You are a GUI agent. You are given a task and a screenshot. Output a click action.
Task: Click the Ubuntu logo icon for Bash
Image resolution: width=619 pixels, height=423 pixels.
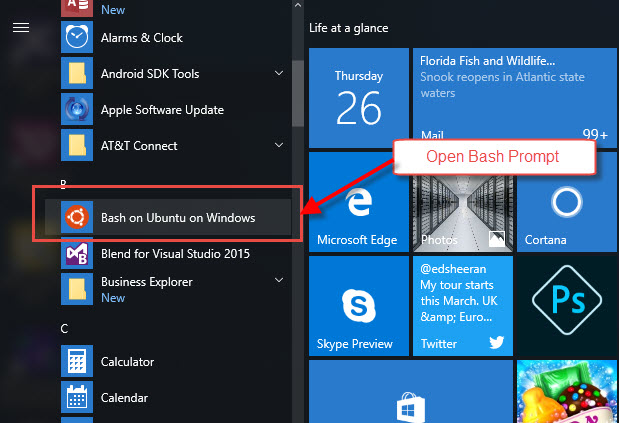click(x=77, y=217)
